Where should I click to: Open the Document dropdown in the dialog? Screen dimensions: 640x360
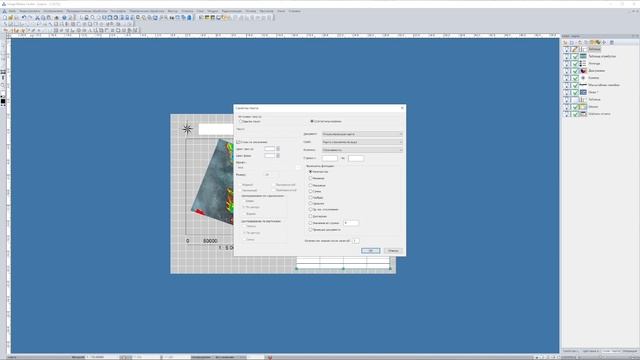[362, 134]
